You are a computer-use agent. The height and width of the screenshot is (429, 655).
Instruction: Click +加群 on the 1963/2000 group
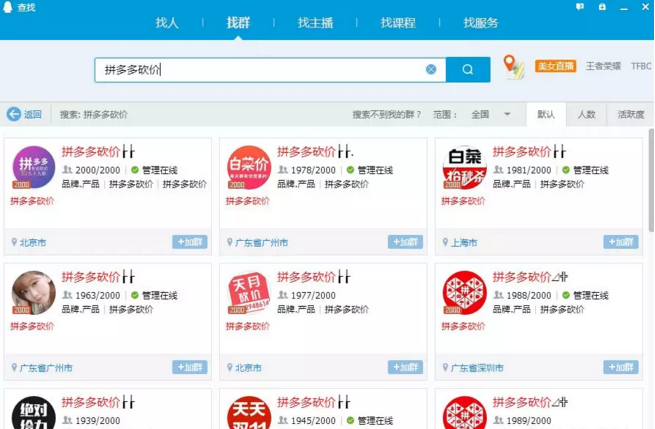point(190,367)
